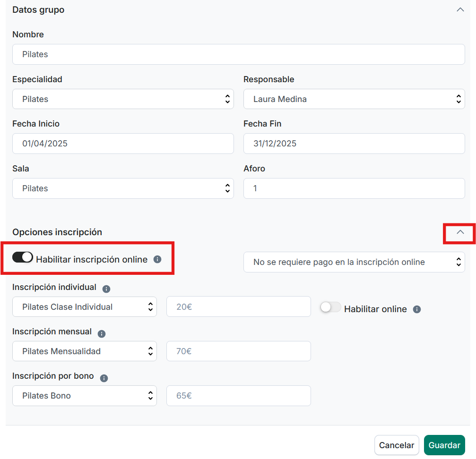The image size is (476, 459).
Task: Open the Especialidad dropdown
Action: [123, 99]
